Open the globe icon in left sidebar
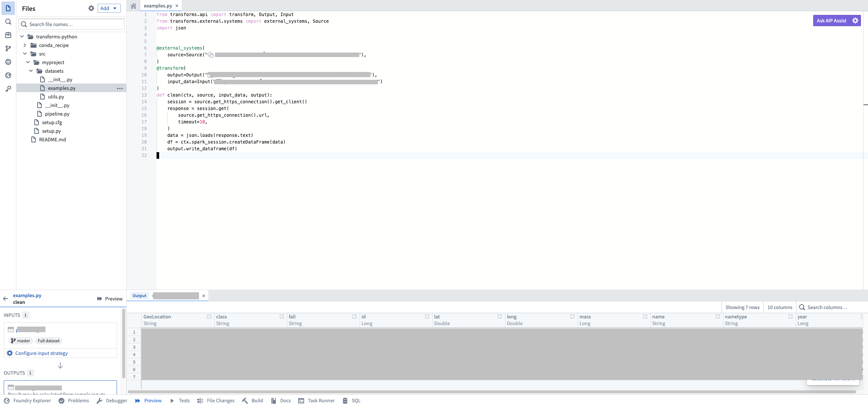This screenshot has height=406, width=868. 8,62
